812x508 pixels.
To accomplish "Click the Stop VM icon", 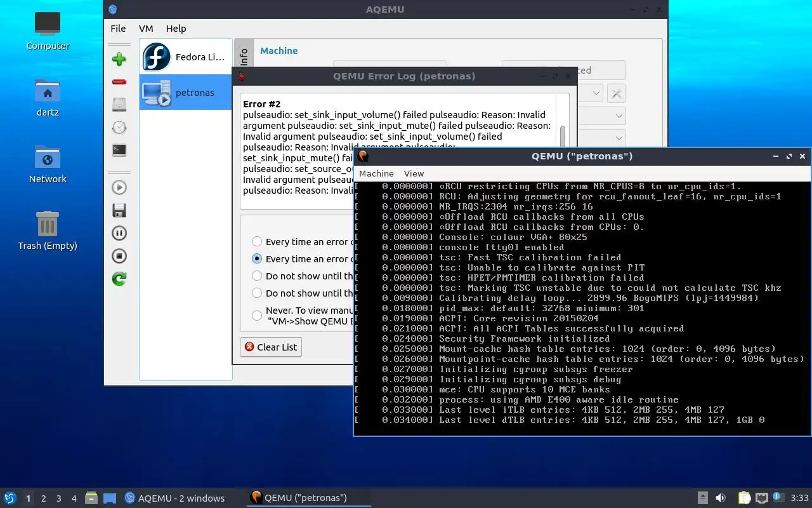I will (x=119, y=256).
